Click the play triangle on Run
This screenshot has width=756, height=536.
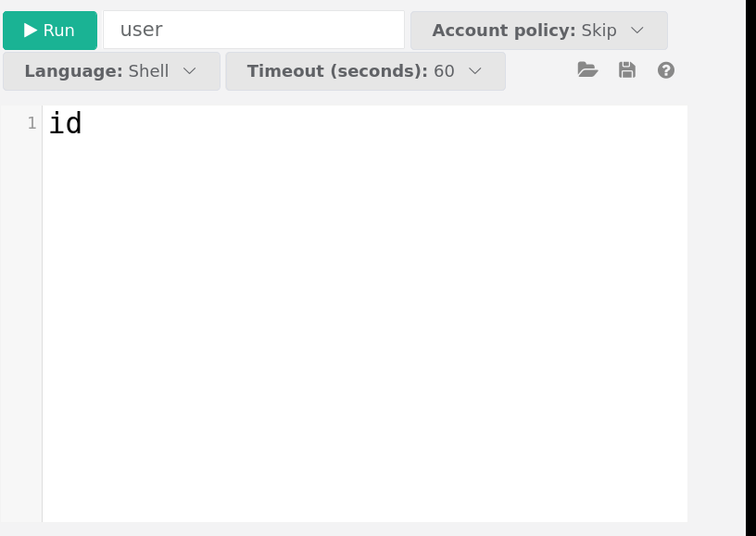tap(31, 31)
